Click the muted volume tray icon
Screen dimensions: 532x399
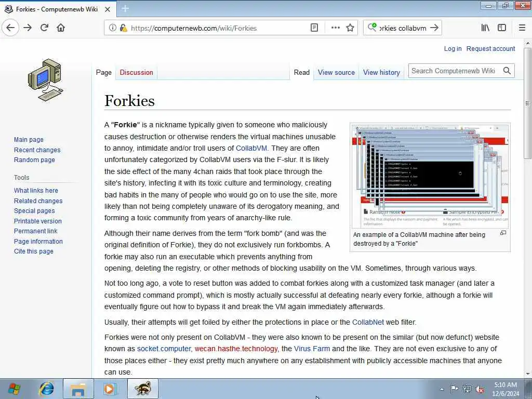pos(480,389)
